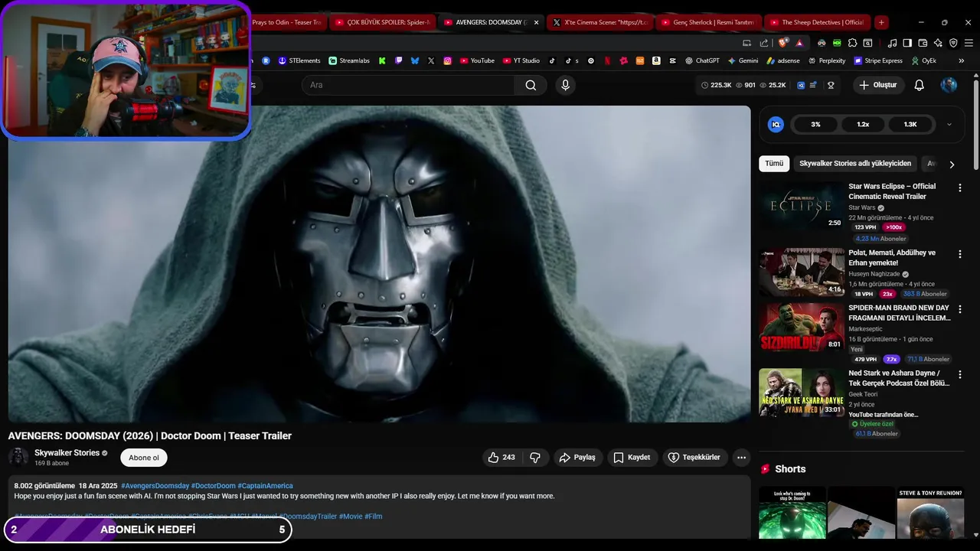Viewport: 980px width, 551px height.
Task: Open the Bluesky butterfly bookmark
Action: (x=415, y=60)
